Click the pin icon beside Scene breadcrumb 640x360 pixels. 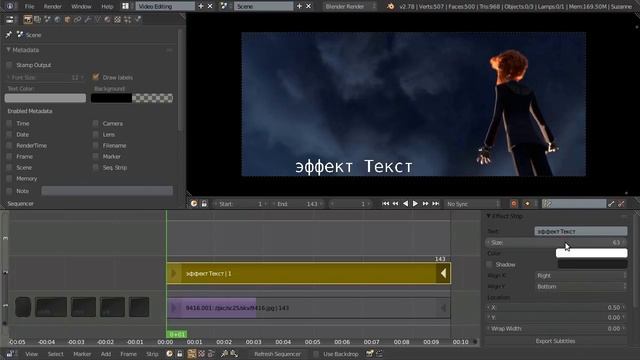click(9, 35)
